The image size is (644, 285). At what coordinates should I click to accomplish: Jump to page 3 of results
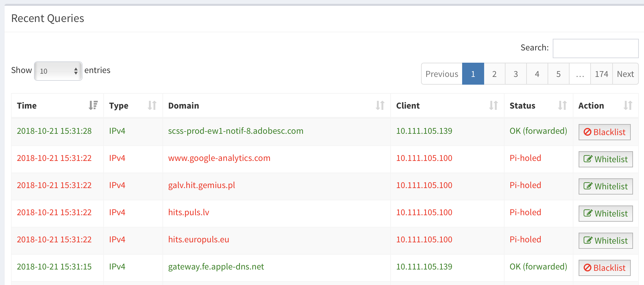pyautogui.click(x=516, y=74)
